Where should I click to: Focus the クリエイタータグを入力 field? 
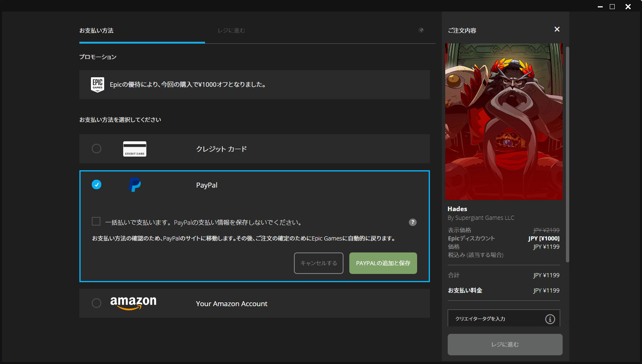click(x=496, y=319)
